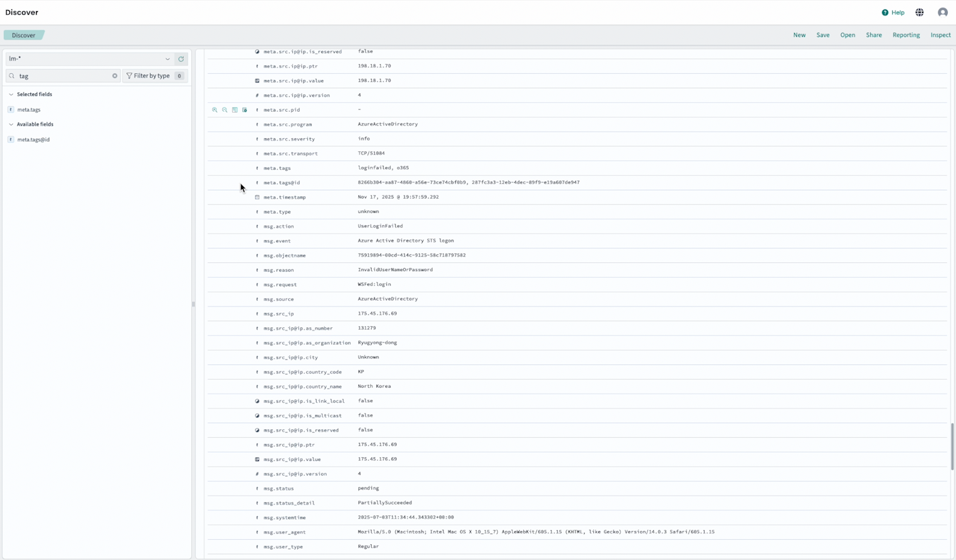956x560 pixels.
Task: Click the number icon for msg.src_ip@ip.version
Action: tap(257, 474)
